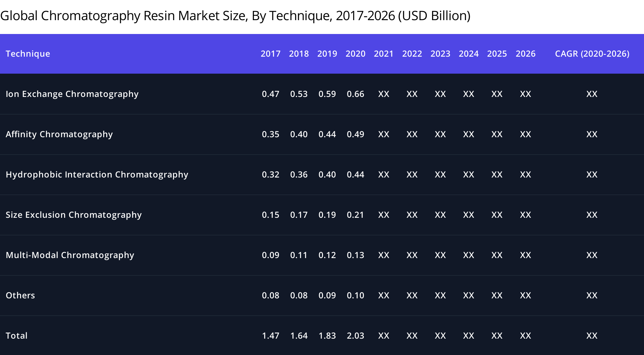Screen dimensions: 644x355
Task: Select the 2018 column header
Action: click(299, 54)
